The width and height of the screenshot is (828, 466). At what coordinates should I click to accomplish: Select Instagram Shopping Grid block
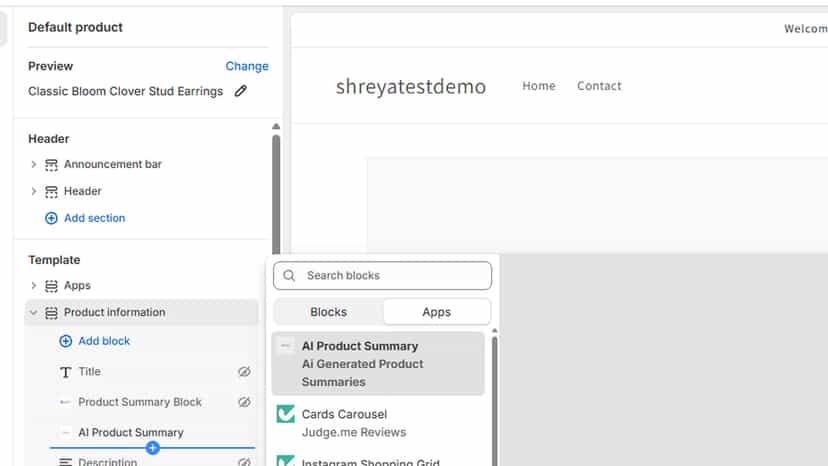tap(378, 460)
